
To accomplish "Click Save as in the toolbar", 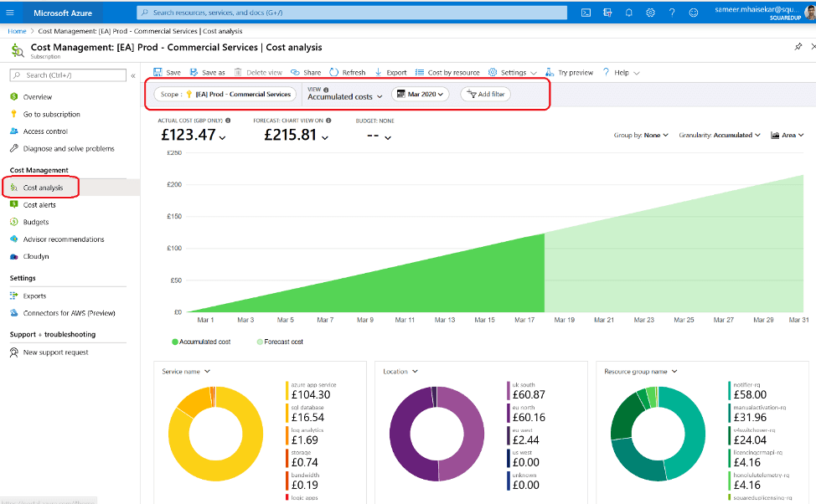I will point(207,72).
